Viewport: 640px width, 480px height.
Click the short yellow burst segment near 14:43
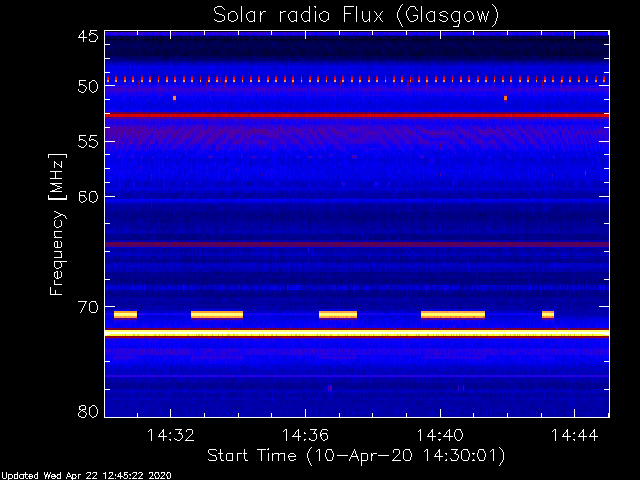(x=548, y=315)
